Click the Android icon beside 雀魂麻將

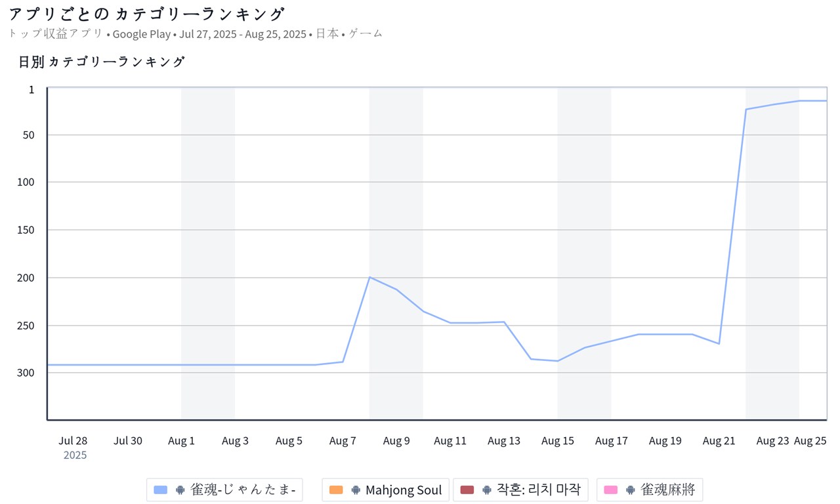pos(630,490)
